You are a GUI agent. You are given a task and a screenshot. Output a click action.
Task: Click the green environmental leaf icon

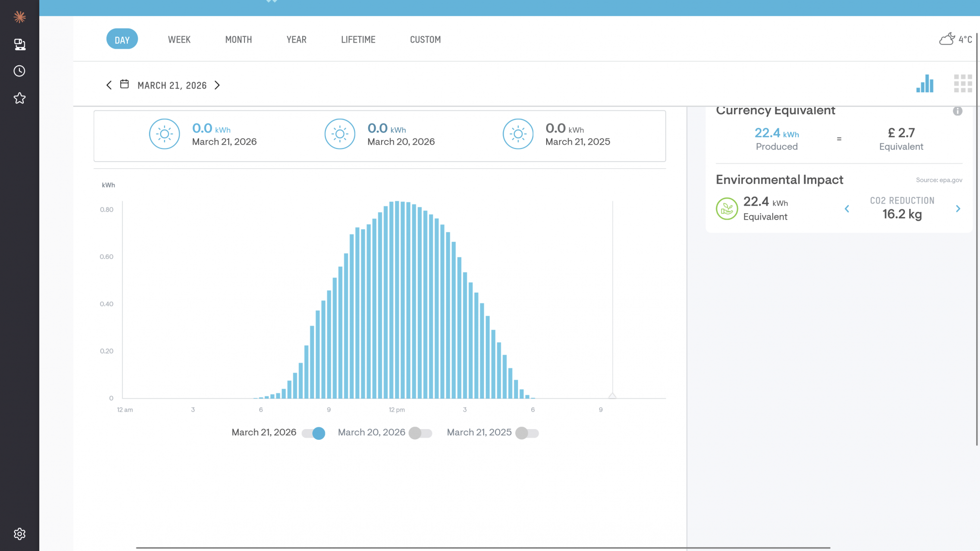[726, 208]
